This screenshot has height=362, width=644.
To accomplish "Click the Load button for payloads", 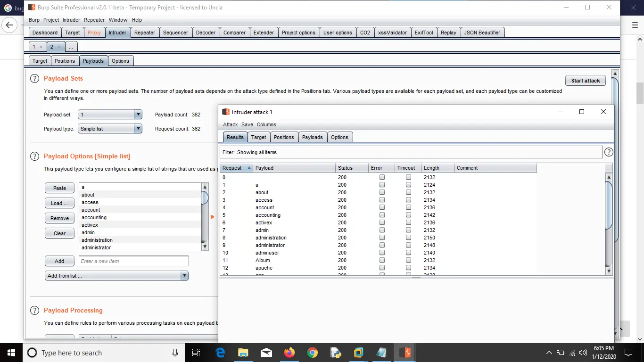I will pos(59,203).
